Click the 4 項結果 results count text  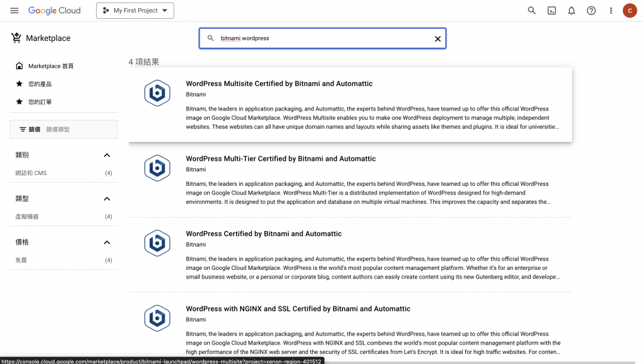pyautogui.click(x=144, y=62)
